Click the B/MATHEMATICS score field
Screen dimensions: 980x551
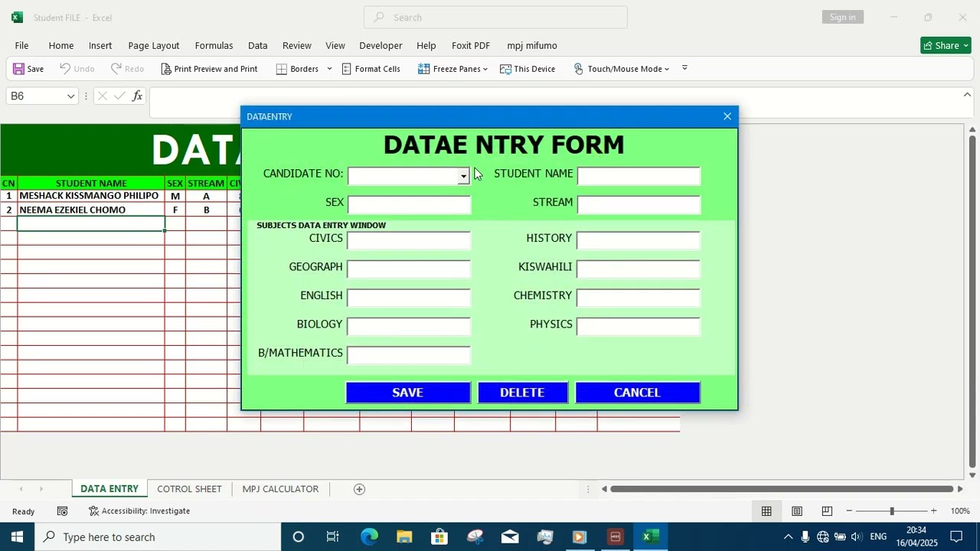click(409, 355)
